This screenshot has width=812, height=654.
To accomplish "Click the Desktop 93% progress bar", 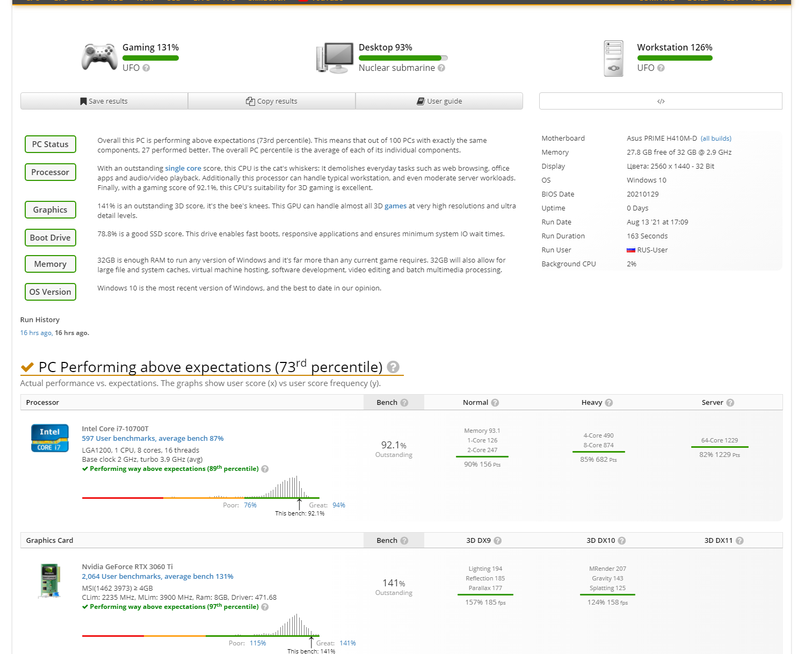I will click(x=403, y=58).
